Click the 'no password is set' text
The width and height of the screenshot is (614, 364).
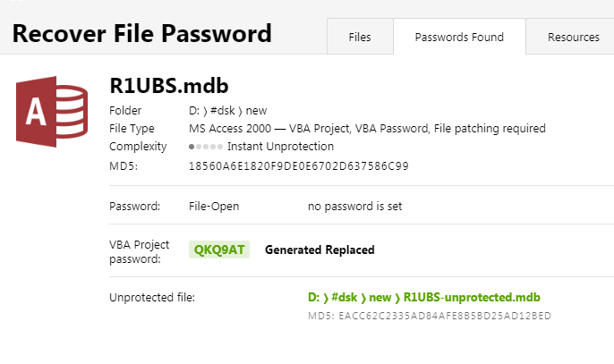pyautogui.click(x=354, y=207)
